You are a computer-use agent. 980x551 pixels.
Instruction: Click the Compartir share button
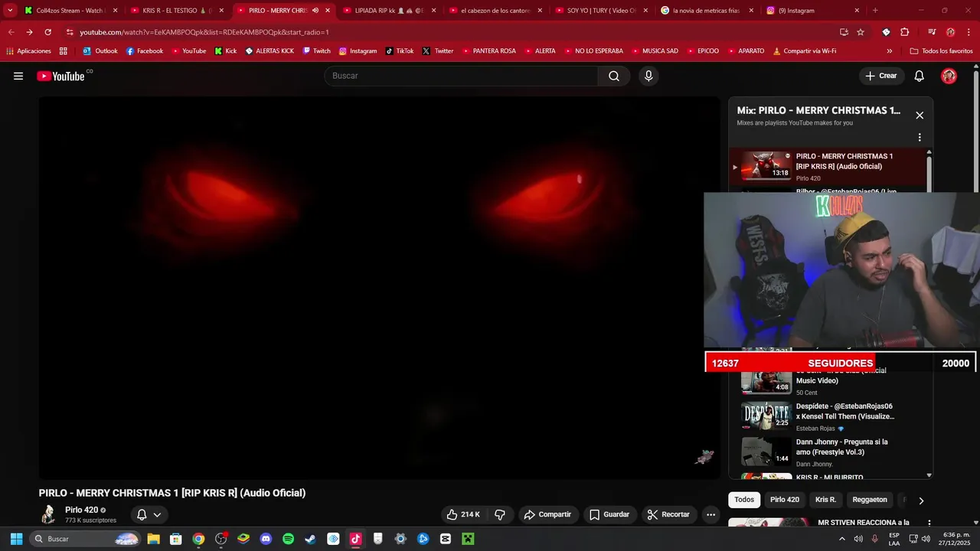point(547,514)
